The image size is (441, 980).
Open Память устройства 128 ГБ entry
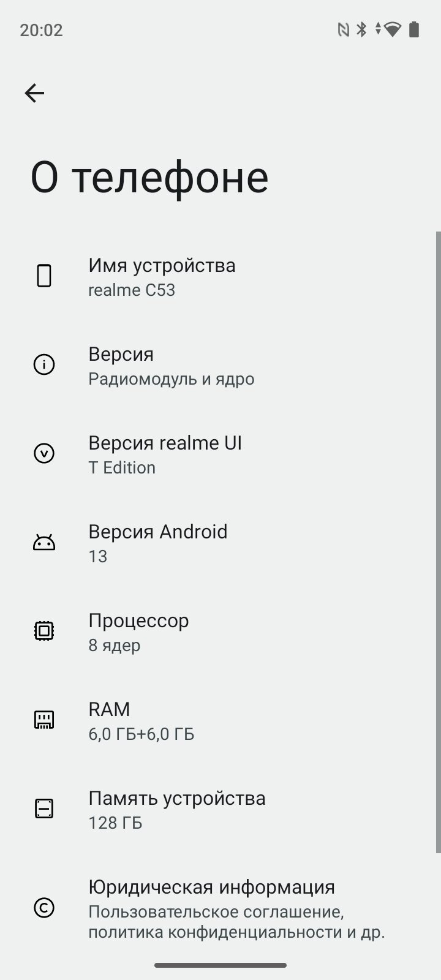click(221, 809)
